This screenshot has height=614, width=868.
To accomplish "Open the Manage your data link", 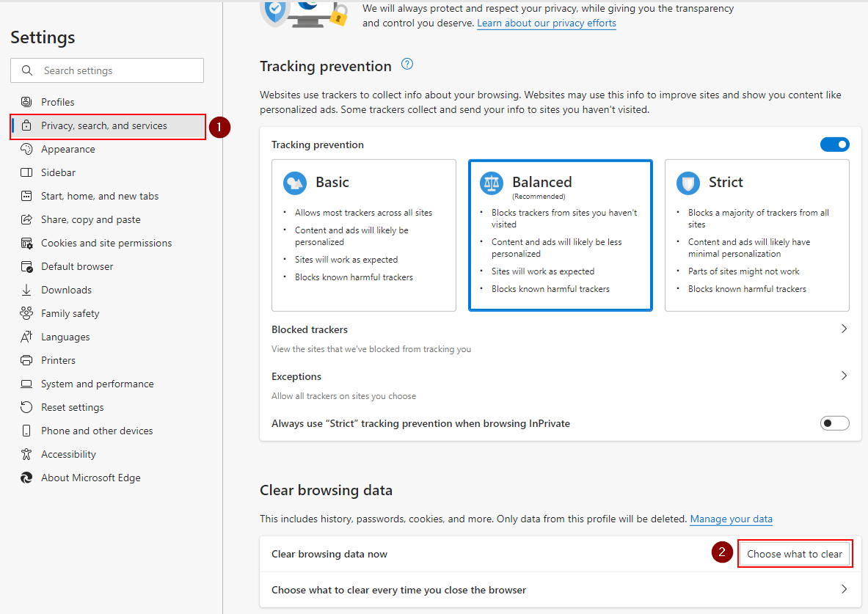I will coord(731,519).
